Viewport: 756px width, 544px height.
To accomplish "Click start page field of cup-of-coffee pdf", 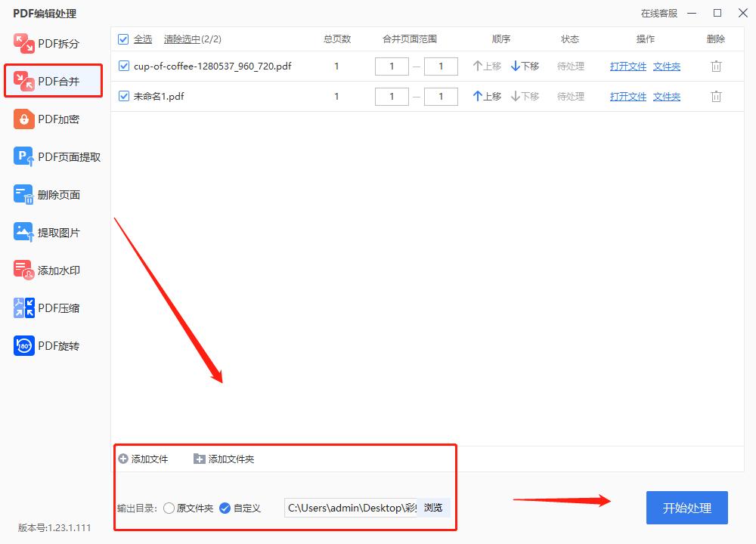I will (392, 66).
